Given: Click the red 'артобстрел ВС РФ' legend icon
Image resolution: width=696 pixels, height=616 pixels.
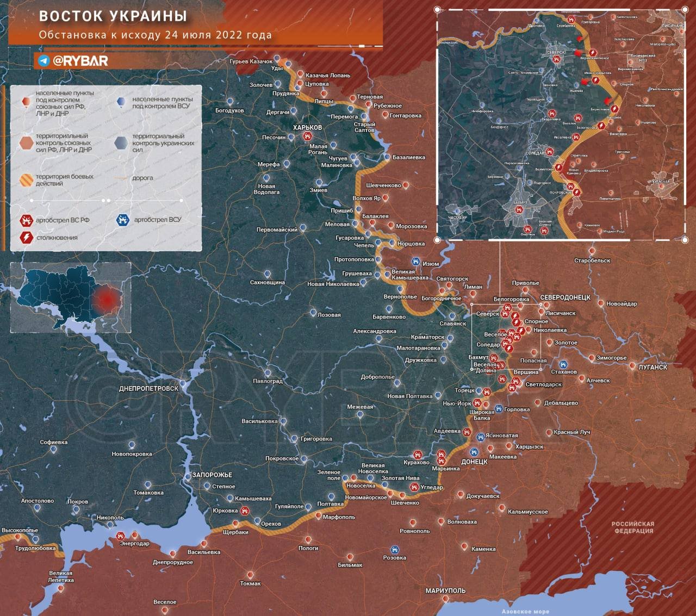Looking at the screenshot, I should click(x=27, y=220).
